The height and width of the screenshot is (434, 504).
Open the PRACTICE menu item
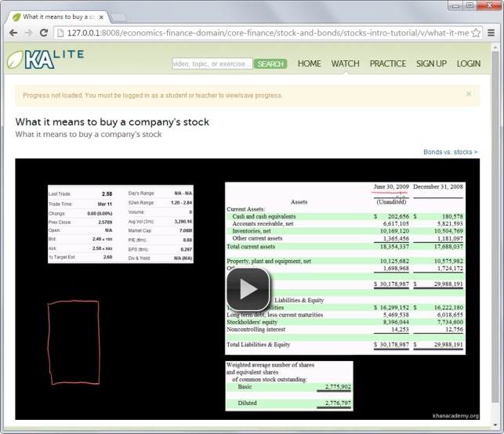[388, 63]
